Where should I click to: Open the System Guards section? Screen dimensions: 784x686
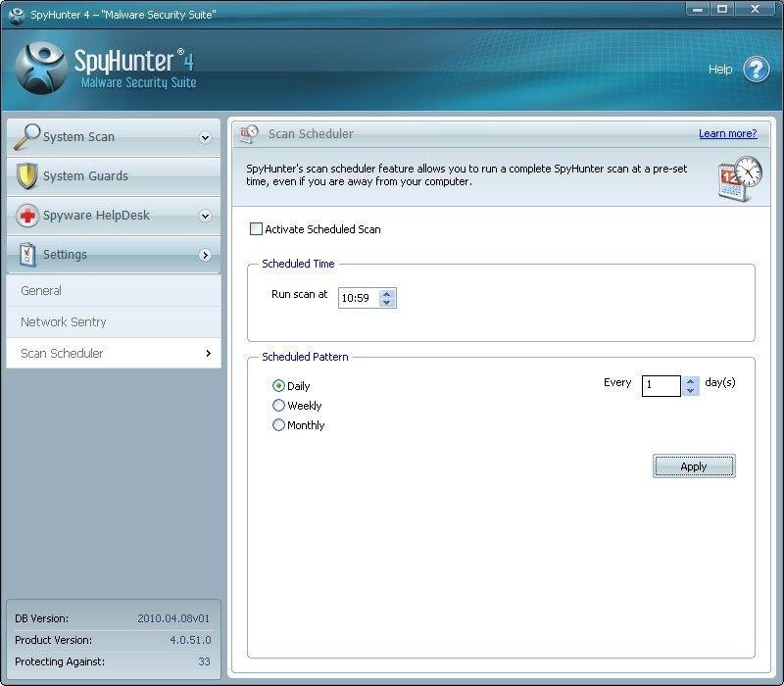pos(114,176)
